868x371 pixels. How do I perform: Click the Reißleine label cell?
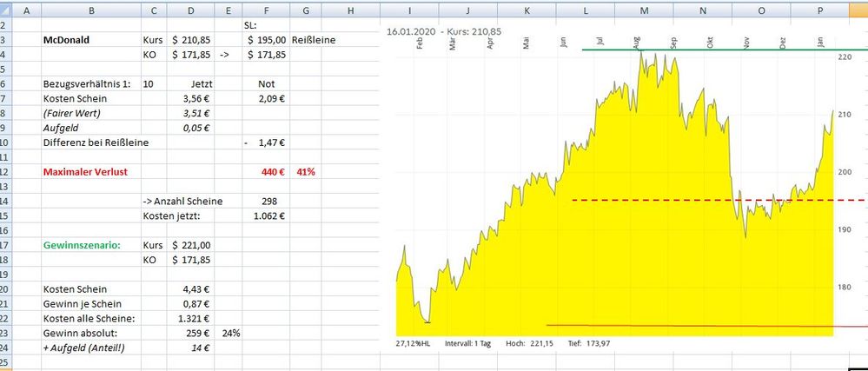pos(314,40)
